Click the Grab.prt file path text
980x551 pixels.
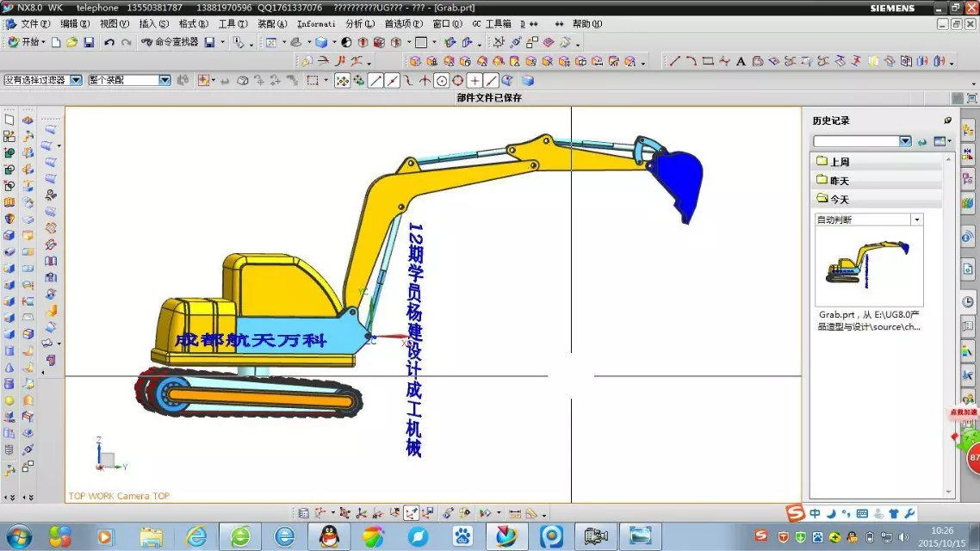click(869, 320)
